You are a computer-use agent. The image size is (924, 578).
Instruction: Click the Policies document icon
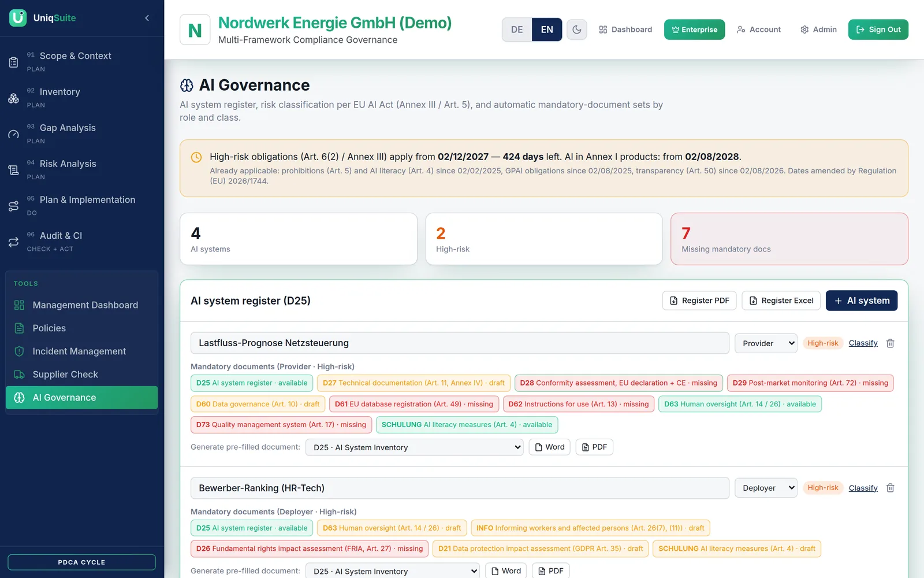coord(19,328)
